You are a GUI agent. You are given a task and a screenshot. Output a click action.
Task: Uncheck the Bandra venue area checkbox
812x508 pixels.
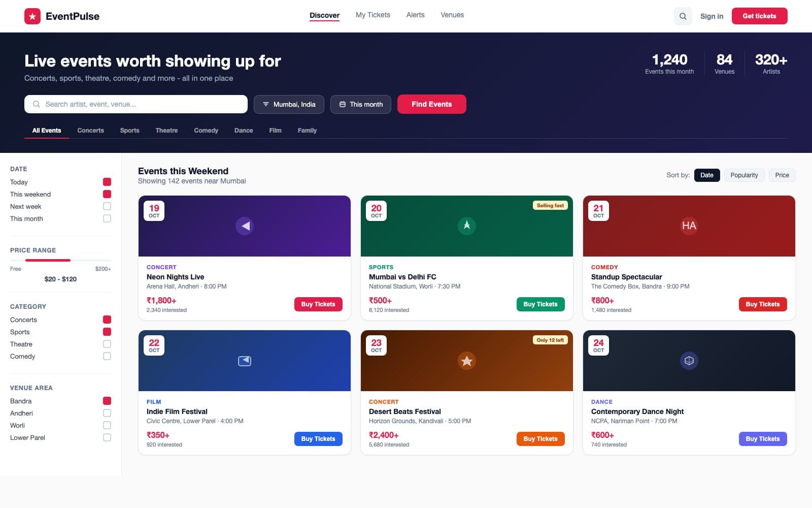click(x=107, y=401)
